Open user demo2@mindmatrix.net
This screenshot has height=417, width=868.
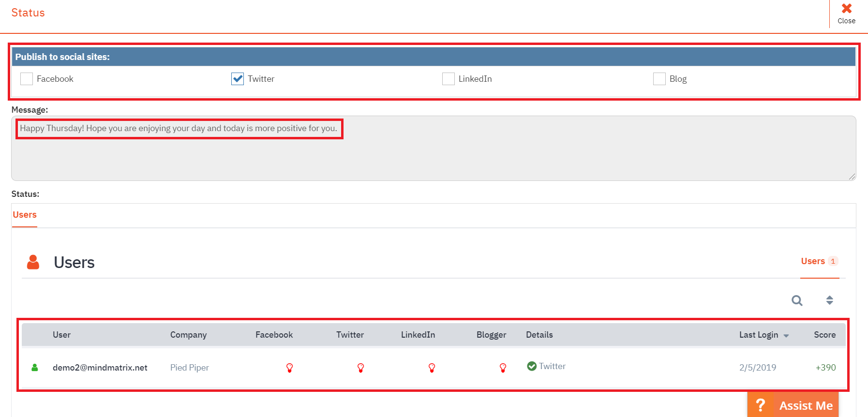(100, 368)
